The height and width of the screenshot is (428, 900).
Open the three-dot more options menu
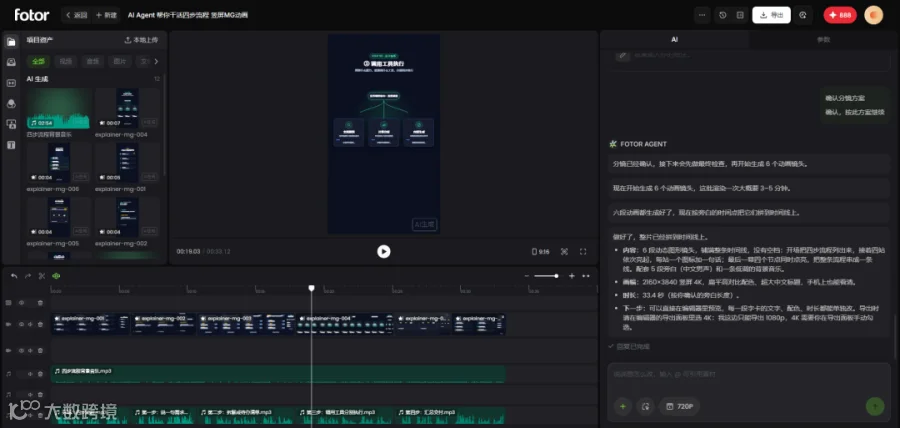tap(702, 15)
